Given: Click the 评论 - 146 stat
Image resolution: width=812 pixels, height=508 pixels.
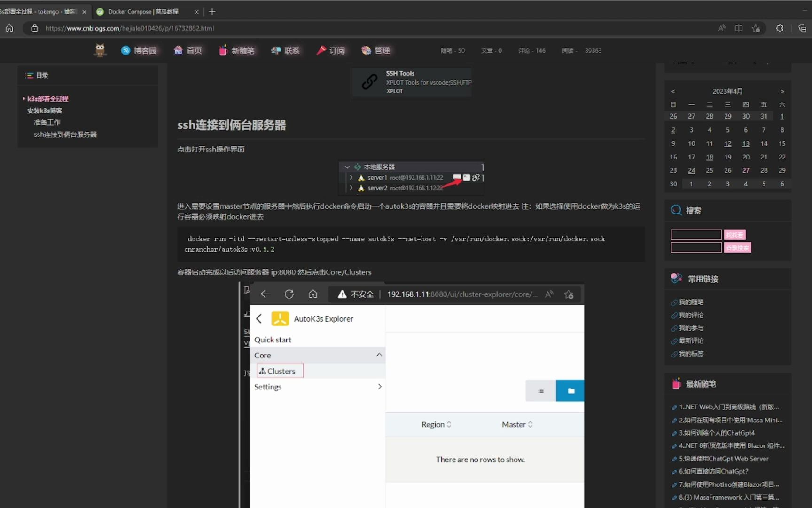Looking at the screenshot, I should point(531,51).
